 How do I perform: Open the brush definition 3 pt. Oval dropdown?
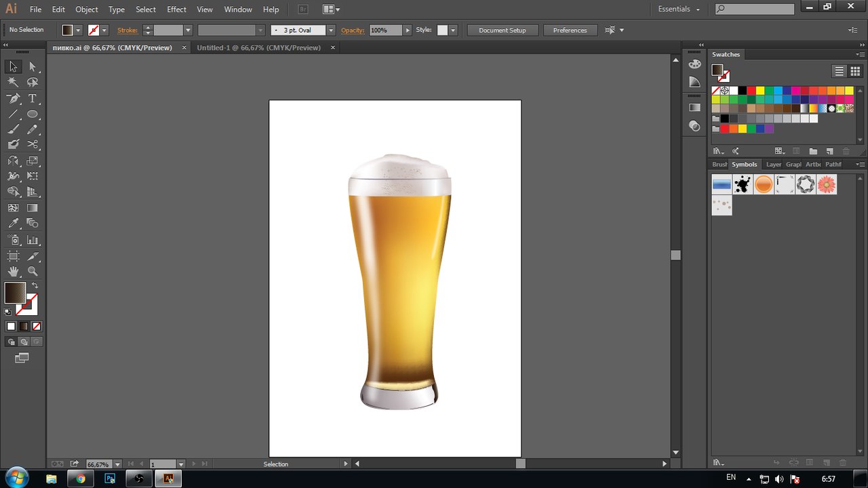(x=331, y=30)
